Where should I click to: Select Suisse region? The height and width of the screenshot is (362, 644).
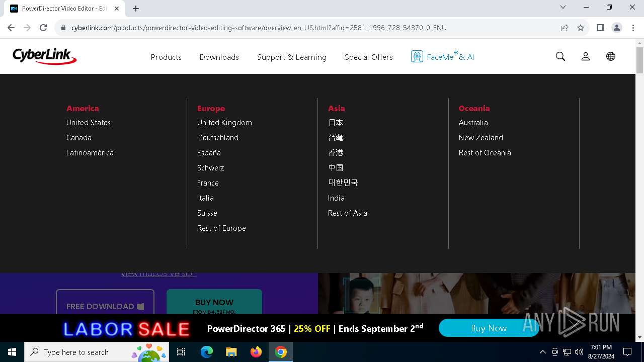[207, 213]
